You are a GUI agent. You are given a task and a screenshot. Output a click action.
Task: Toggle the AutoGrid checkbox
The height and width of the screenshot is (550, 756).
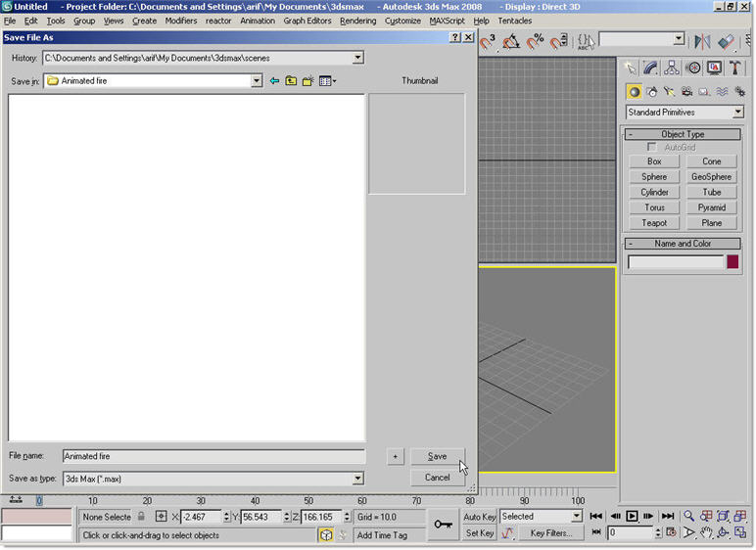point(652,148)
